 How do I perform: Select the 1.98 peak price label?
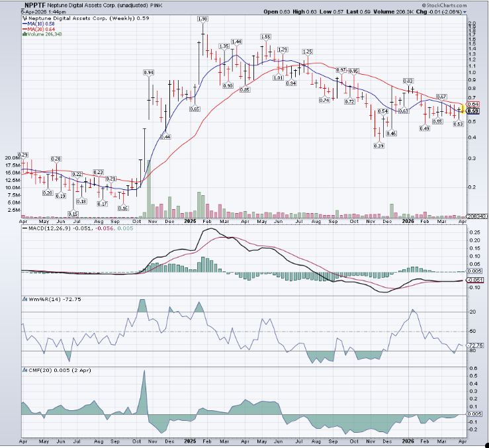203,19
